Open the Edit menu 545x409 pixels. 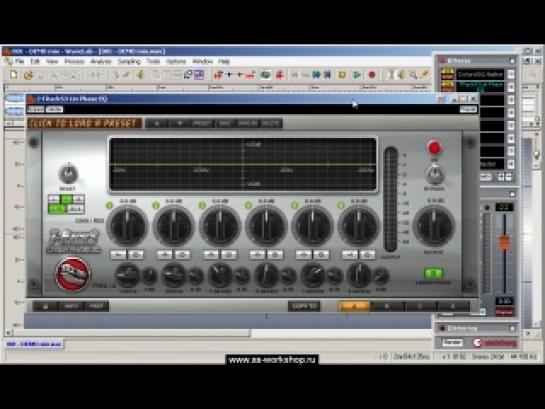[35, 62]
